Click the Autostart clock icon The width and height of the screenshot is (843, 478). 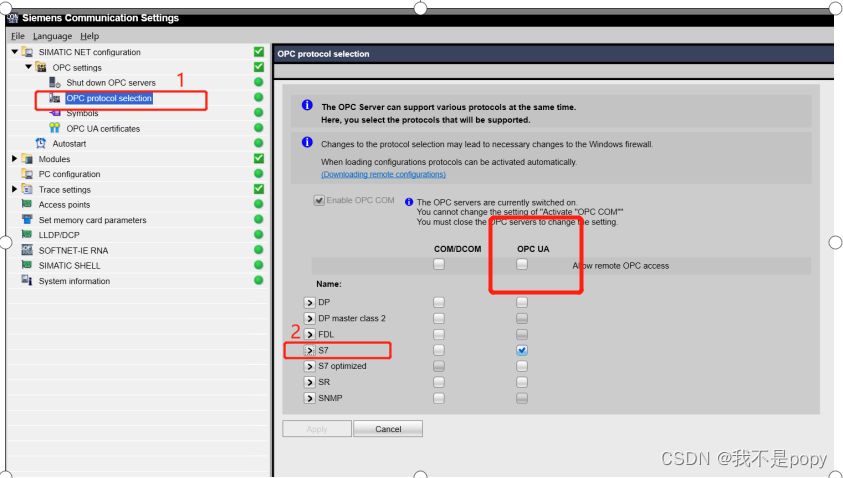coord(41,144)
